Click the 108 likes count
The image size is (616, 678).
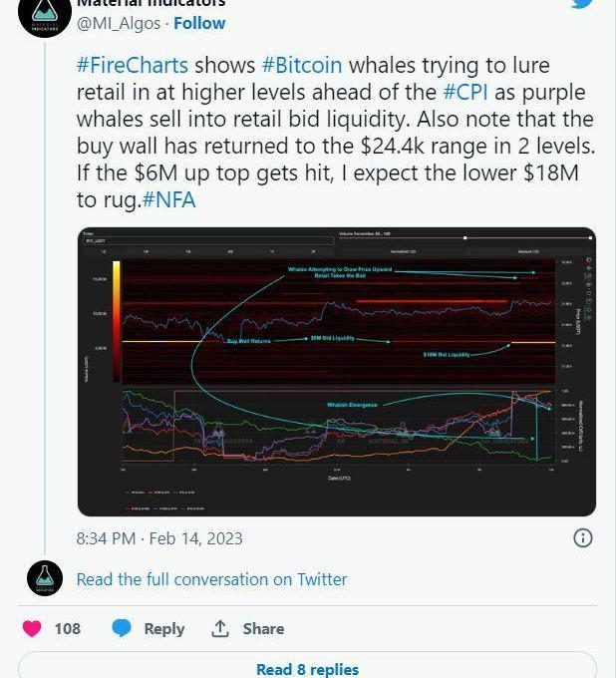(68, 628)
